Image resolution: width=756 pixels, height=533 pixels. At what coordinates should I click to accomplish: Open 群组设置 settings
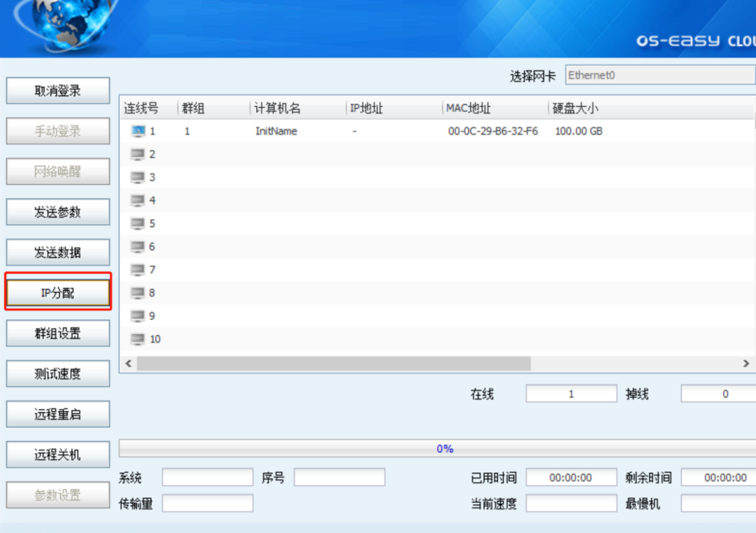[x=58, y=334]
